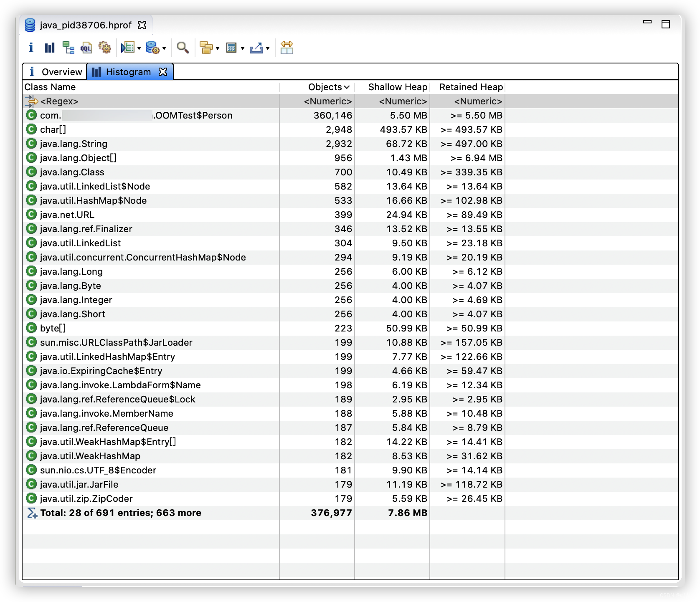The height and width of the screenshot is (602, 700).
Task: Click the calculate retained size icon
Action: (231, 48)
